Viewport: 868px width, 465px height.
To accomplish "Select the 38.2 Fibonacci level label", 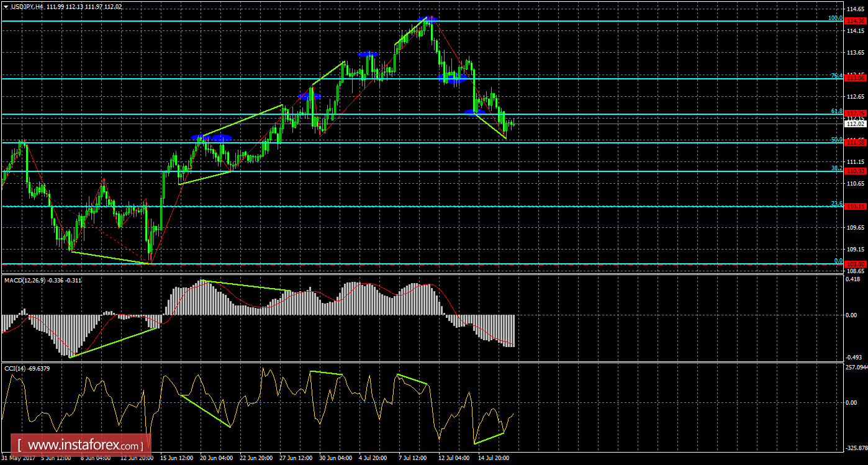I will (836, 168).
